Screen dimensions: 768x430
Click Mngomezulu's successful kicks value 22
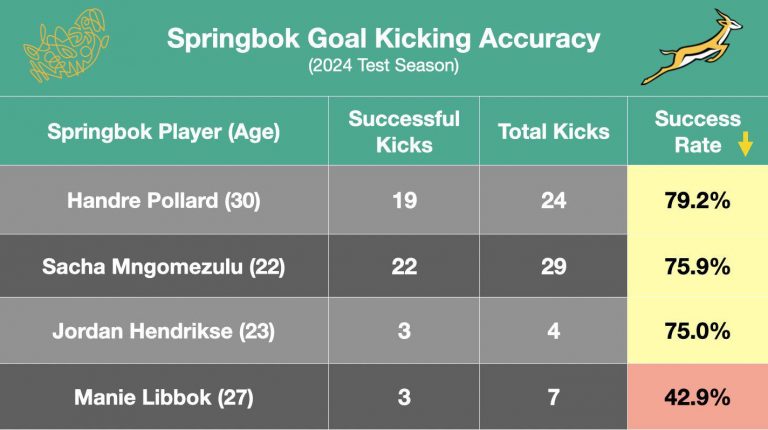click(404, 266)
